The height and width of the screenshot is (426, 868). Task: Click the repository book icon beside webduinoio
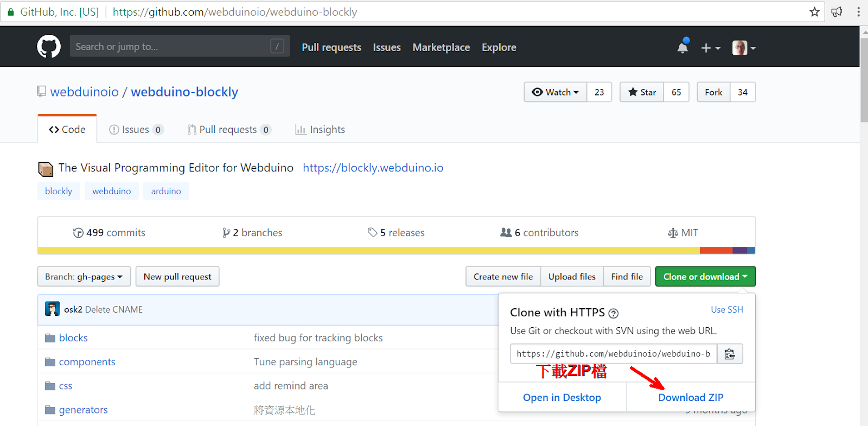(41, 91)
